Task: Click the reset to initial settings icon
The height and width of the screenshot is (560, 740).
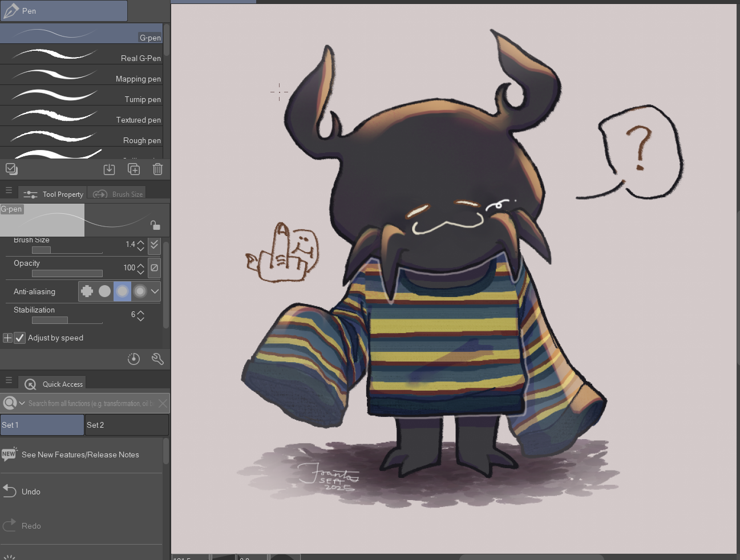Action: 134,359
